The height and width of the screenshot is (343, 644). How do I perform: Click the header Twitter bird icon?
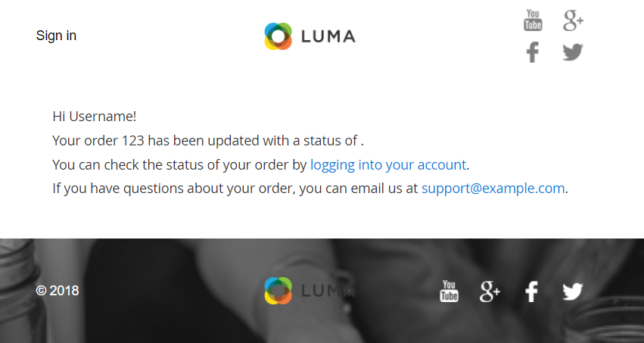click(x=573, y=52)
